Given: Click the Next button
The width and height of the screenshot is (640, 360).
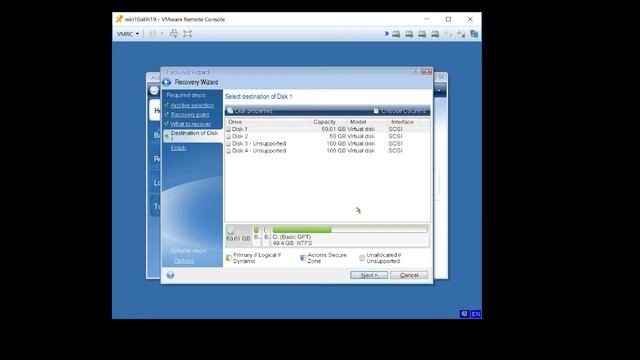Looking at the screenshot, I should pyautogui.click(x=369, y=275).
